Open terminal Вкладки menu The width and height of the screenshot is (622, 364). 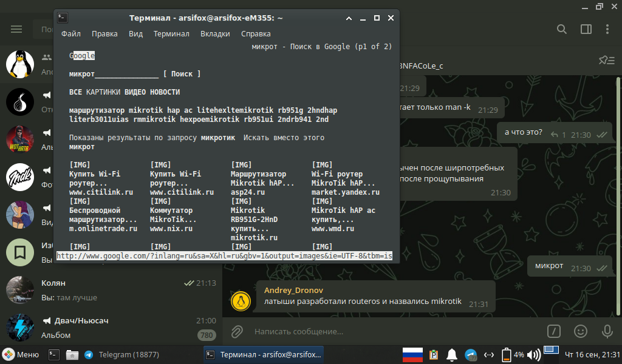[x=215, y=33]
